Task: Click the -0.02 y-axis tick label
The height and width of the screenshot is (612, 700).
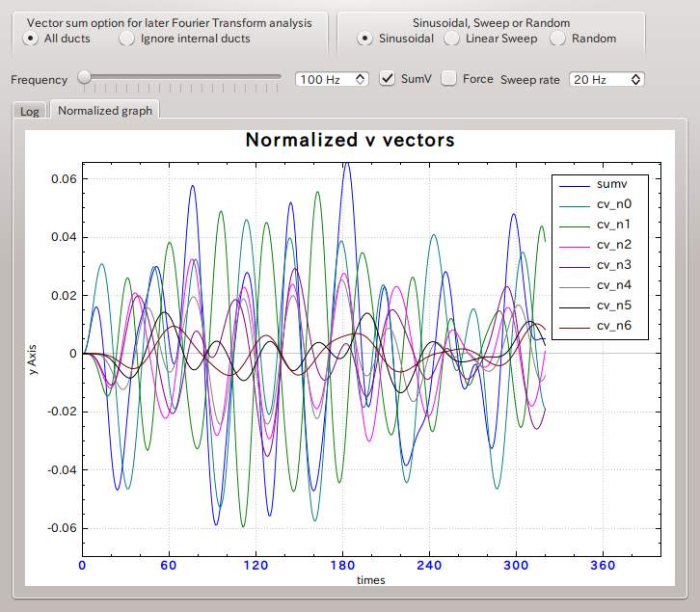Action: coord(62,412)
